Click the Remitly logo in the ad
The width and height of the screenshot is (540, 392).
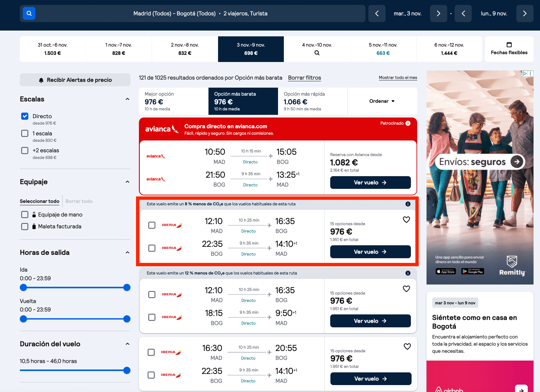(512, 266)
